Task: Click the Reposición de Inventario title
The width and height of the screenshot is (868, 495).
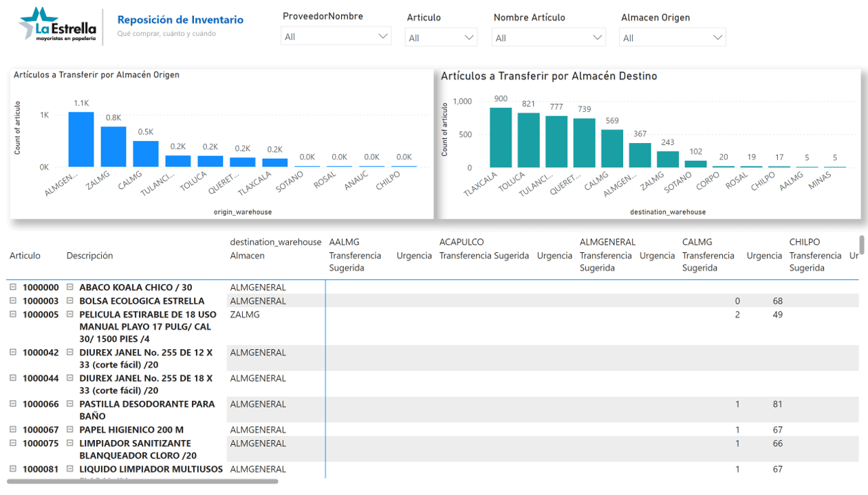Action: pyautogui.click(x=180, y=19)
